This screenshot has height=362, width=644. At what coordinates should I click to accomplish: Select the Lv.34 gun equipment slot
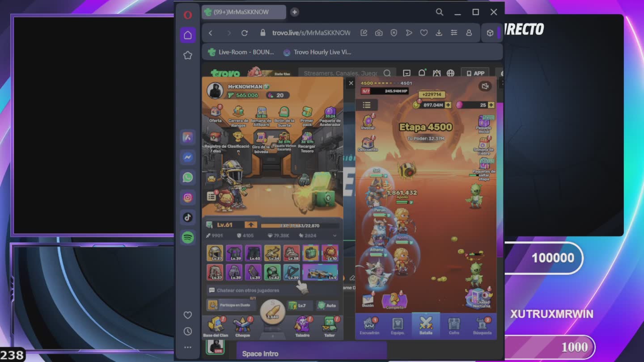pos(272,253)
